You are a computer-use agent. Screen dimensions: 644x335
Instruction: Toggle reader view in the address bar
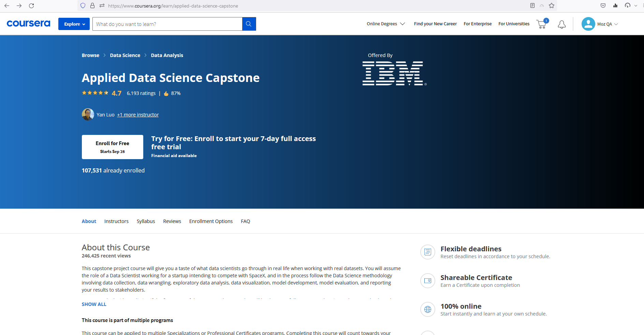pos(532,5)
